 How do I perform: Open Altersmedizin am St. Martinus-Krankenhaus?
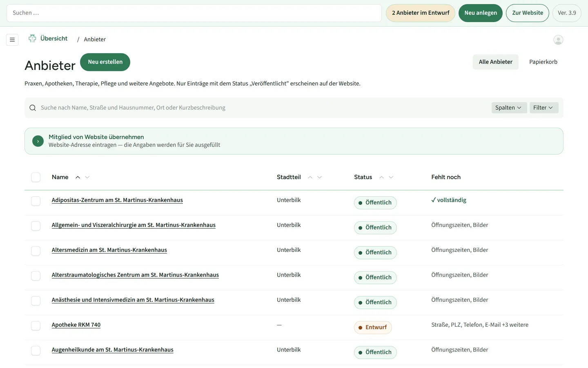[x=109, y=250]
